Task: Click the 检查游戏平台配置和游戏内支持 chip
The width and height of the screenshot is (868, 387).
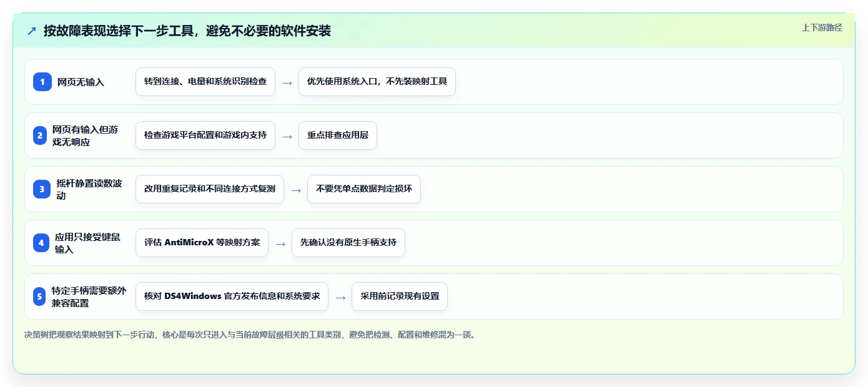Action: (x=205, y=135)
